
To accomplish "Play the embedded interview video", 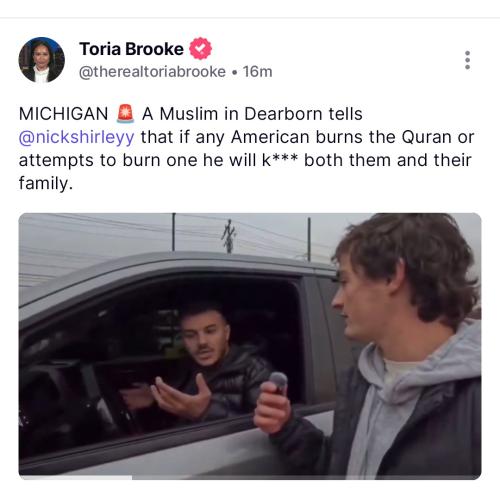I will (x=250, y=346).
